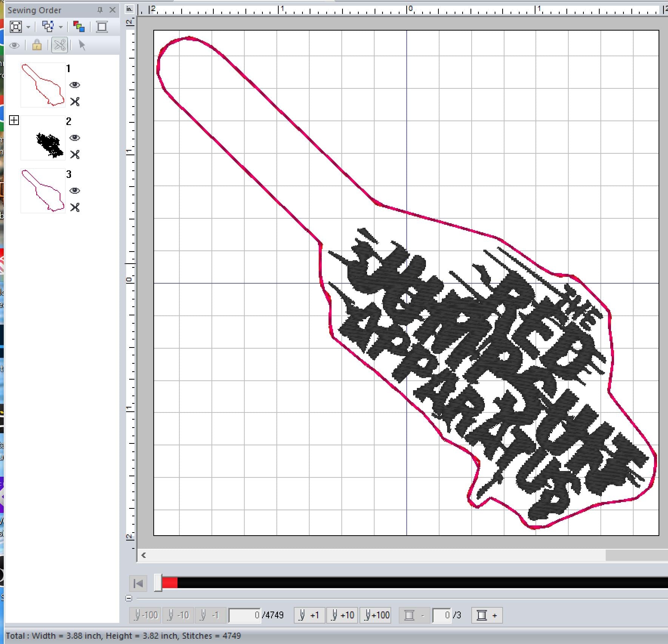Screen dimensions: 668x644
Task: Click the eye icon in the Sewing Order toolbar
Action: [x=14, y=46]
